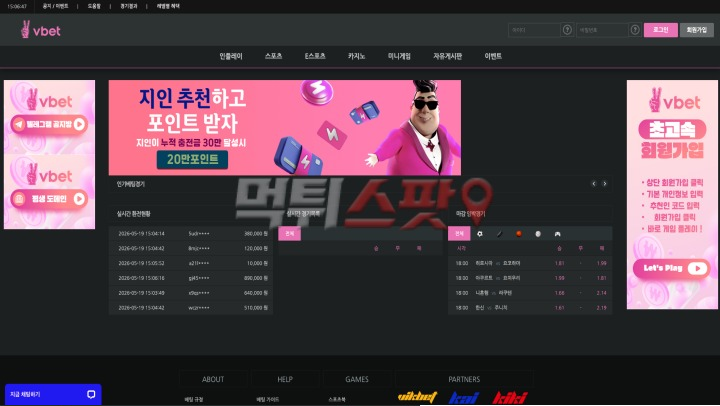Image resolution: width=720 pixels, height=406 pixels.
Task: Select 전체 tab in live match list
Action: [289, 234]
